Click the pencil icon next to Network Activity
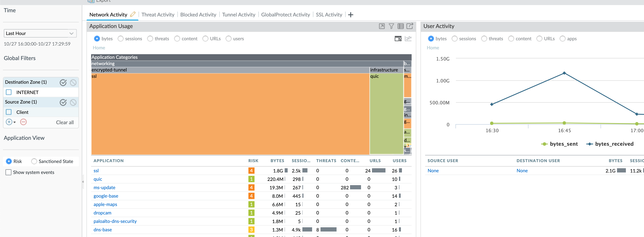644x237 pixels. (x=133, y=14)
